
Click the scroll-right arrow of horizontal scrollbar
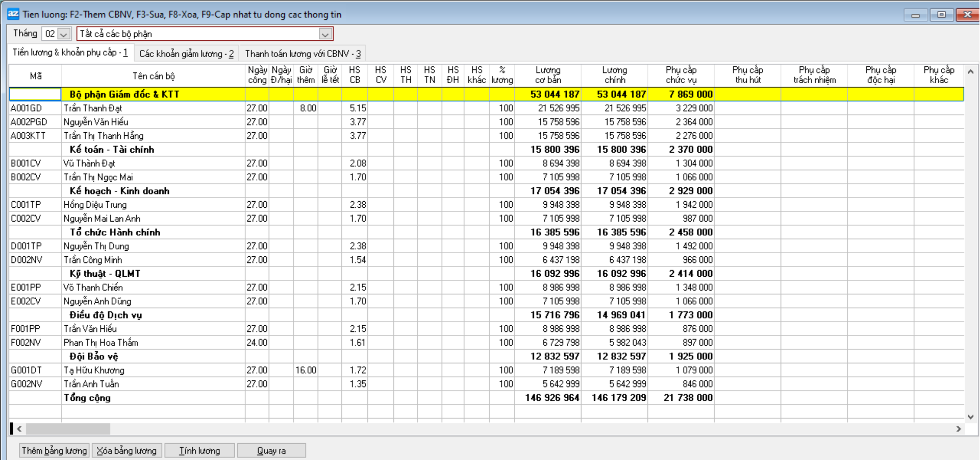959,429
